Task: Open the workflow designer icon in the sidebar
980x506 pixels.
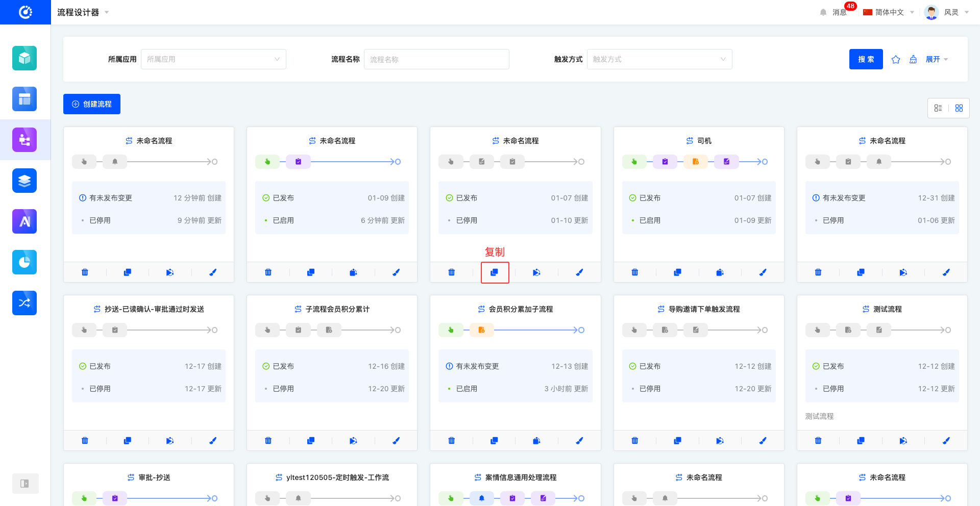Action: [24, 140]
